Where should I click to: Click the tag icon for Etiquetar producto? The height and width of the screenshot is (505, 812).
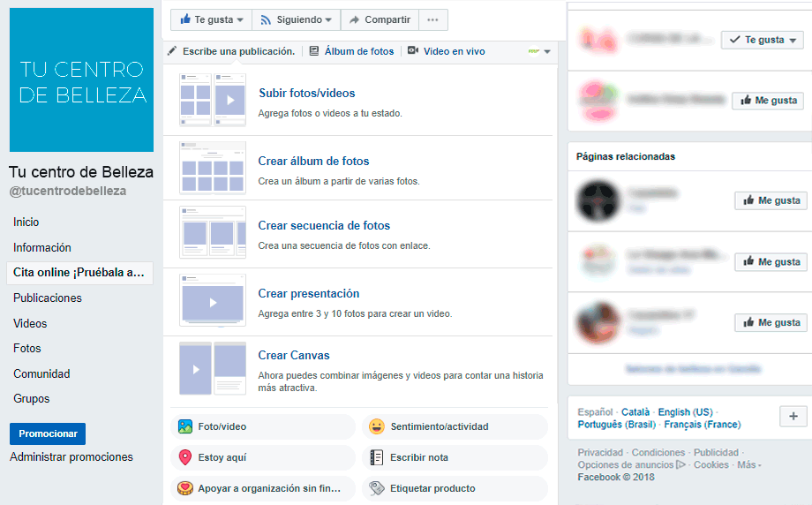click(377, 488)
